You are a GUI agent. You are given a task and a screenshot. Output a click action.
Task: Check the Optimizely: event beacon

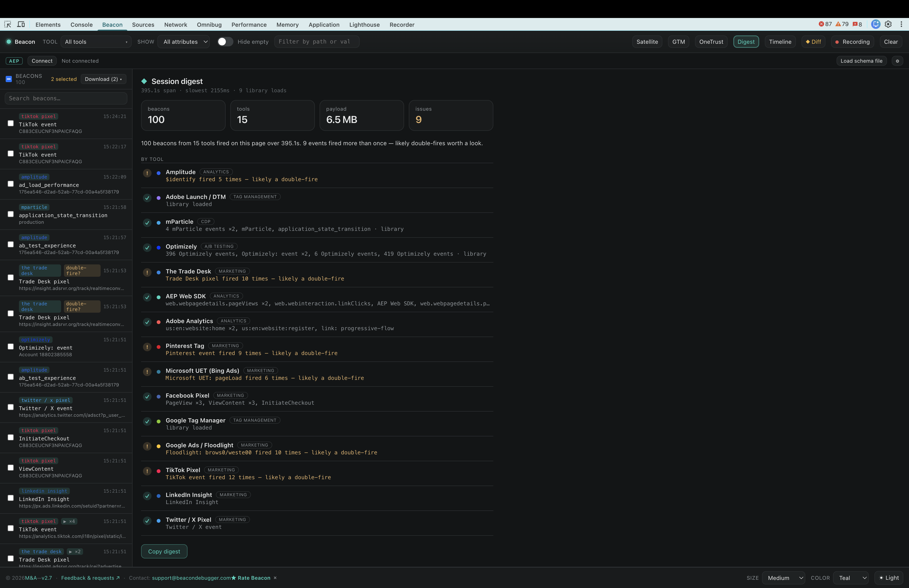(x=11, y=347)
